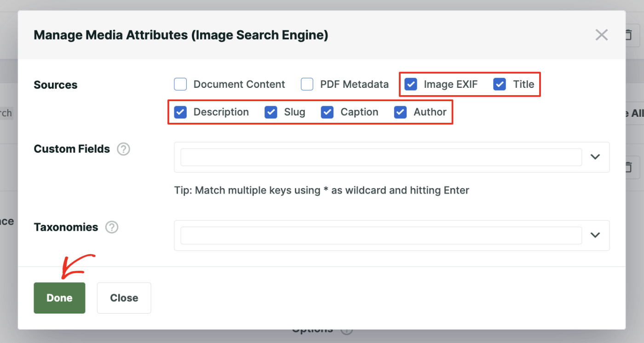The height and width of the screenshot is (343, 644).
Task: Enable the Document Content source
Action: pos(180,84)
